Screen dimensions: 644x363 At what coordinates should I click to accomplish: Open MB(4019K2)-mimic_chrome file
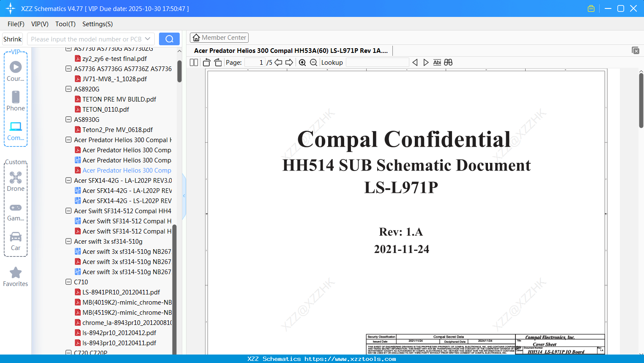(127, 302)
